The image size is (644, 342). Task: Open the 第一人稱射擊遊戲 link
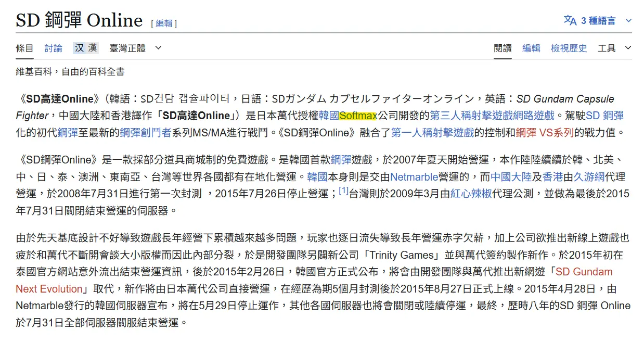pos(432,132)
